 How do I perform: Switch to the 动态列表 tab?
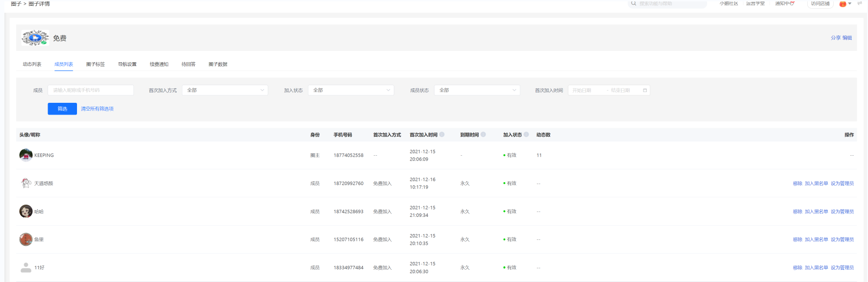click(32, 64)
